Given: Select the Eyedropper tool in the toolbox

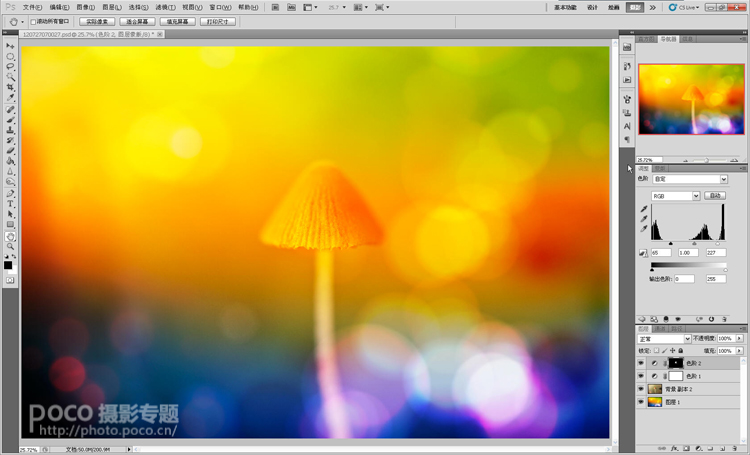Looking at the screenshot, I should click(10, 97).
